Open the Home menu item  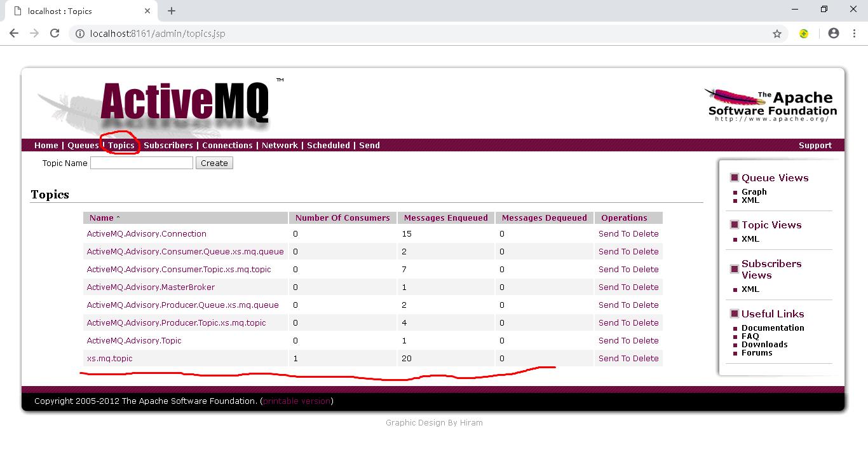pyautogui.click(x=46, y=145)
